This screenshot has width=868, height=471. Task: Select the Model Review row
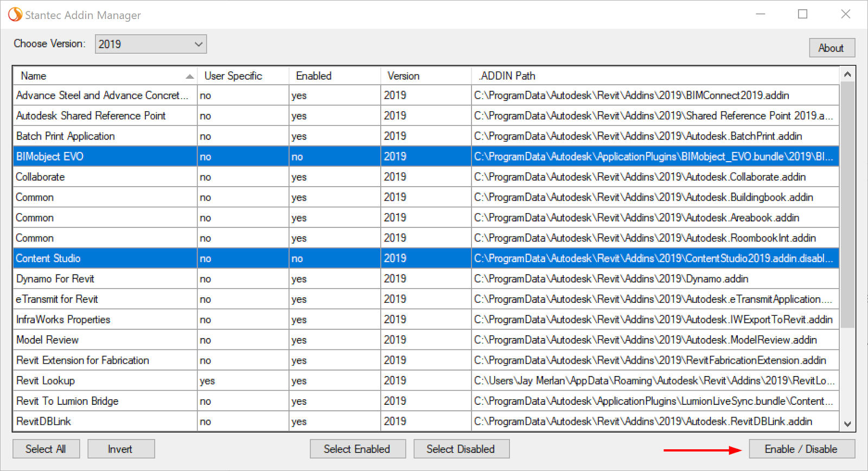pos(426,340)
